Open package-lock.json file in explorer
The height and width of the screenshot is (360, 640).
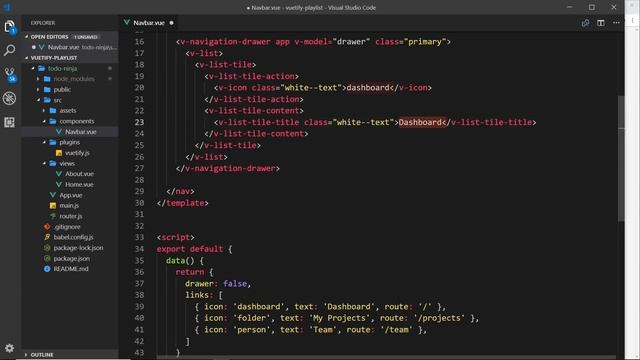tap(78, 248)
